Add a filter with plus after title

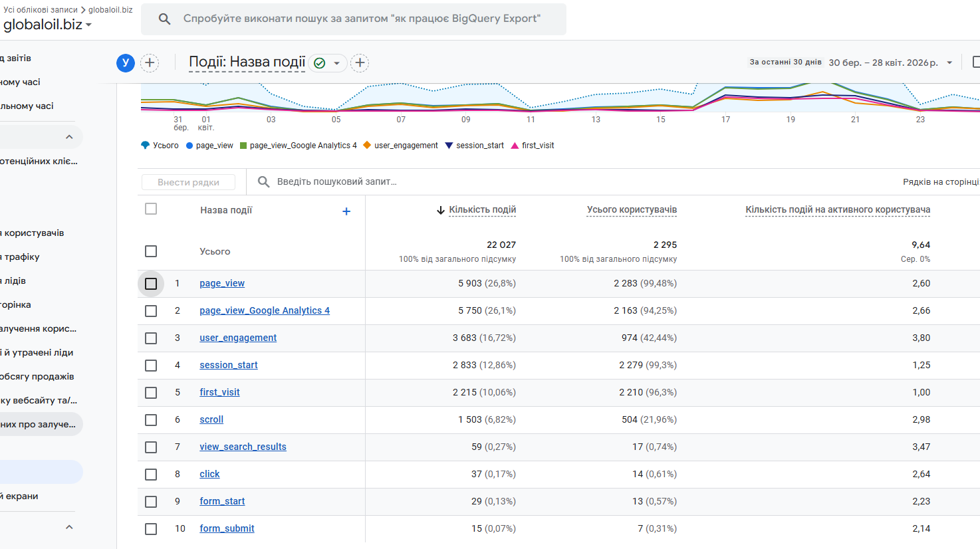[x=360, y=63]
